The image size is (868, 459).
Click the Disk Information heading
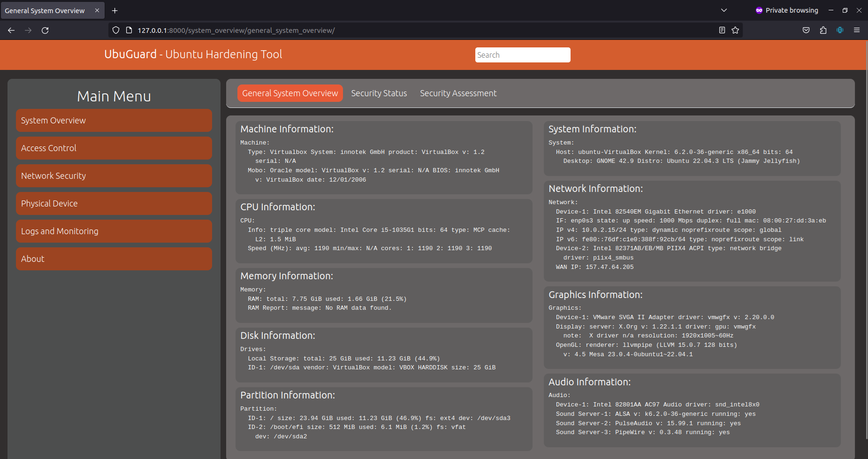pyautogui.click(x=278, y=336)
